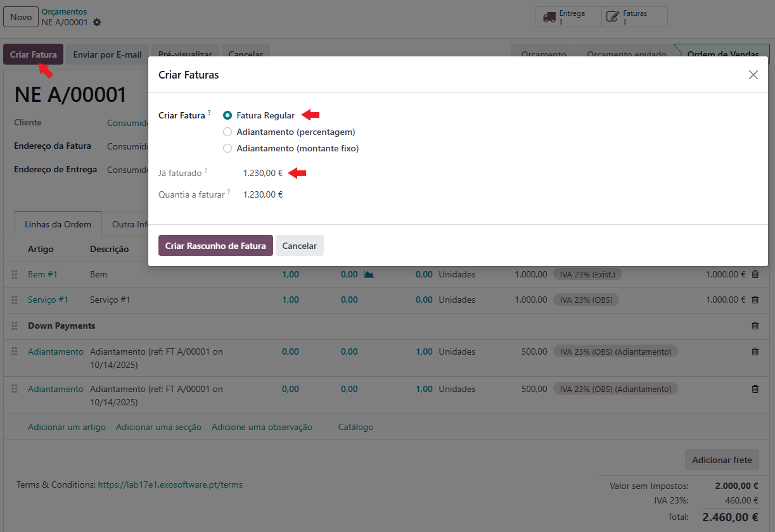
Task: Delete the Bem #1 line with trash icon
Action: coord(755,275)
